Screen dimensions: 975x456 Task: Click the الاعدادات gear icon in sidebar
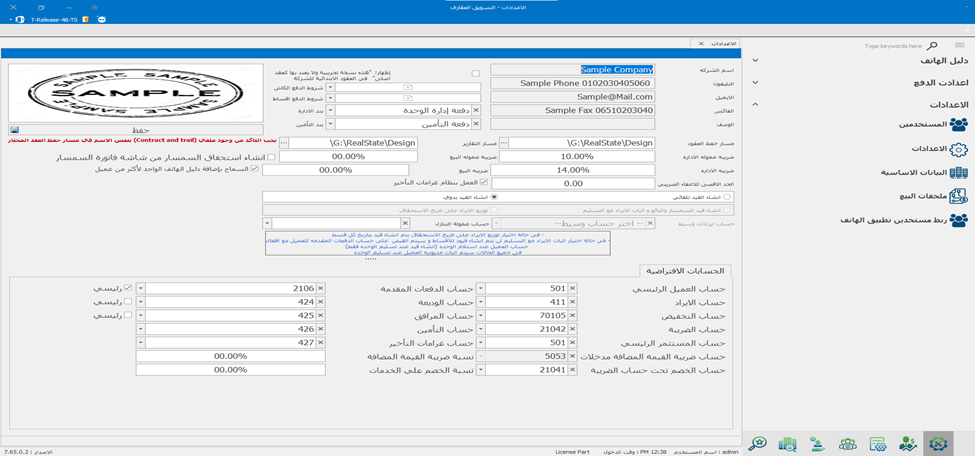click(x=958, y=148)
